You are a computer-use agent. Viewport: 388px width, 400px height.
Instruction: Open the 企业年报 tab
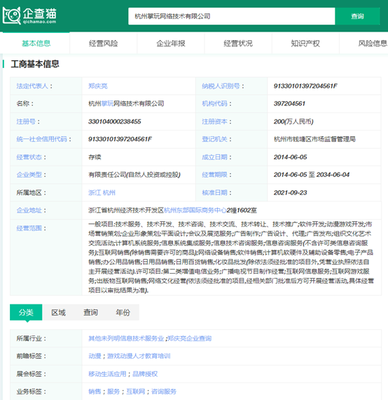(171, 43)
